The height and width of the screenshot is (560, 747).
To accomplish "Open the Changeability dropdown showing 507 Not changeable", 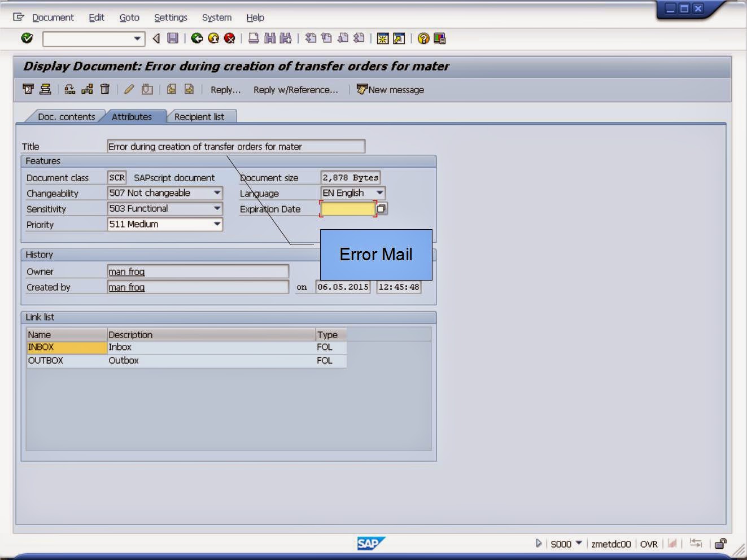I will [x=217, y=193].
